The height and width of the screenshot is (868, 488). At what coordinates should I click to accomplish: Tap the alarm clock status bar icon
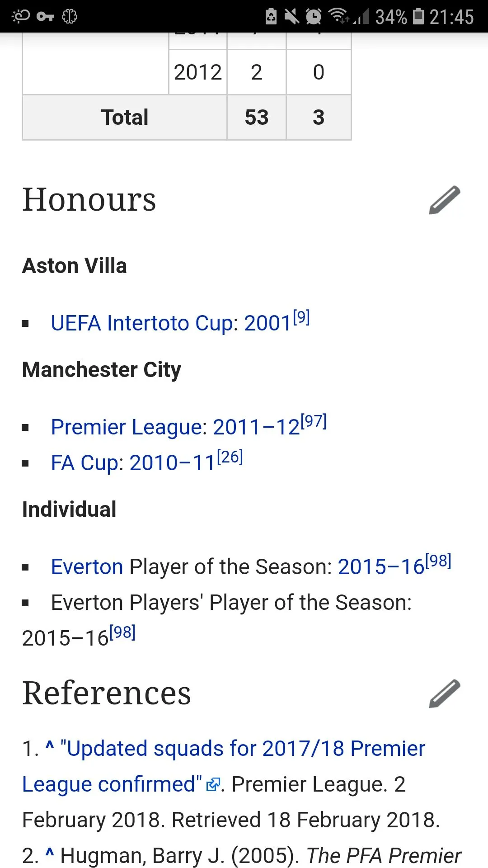coord(313,17)
